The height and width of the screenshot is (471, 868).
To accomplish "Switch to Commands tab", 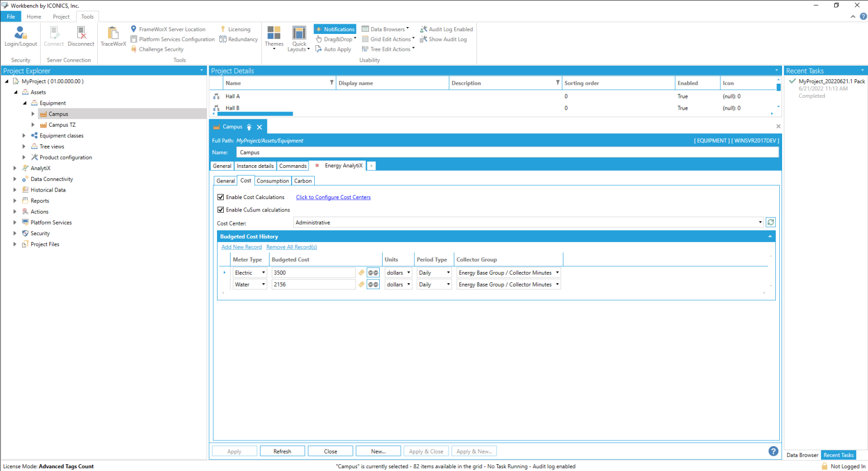I will [x=293, y=166].
